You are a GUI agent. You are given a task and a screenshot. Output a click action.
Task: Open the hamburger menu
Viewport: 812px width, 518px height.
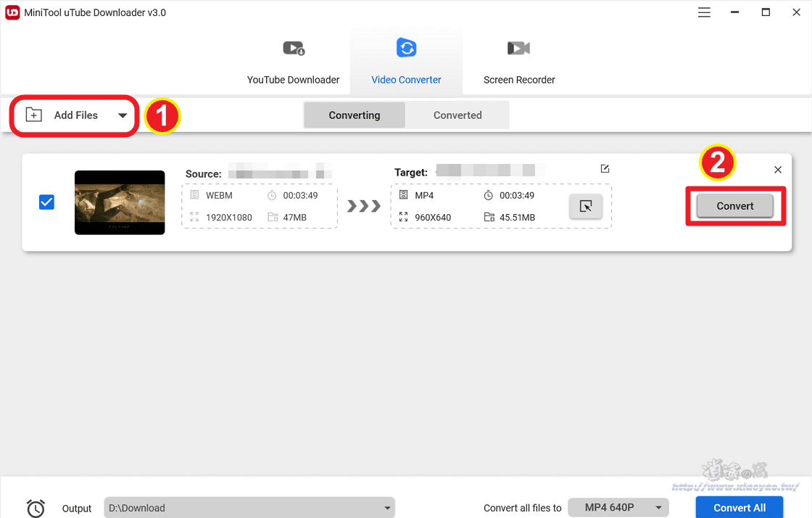(x=703, y=12)
